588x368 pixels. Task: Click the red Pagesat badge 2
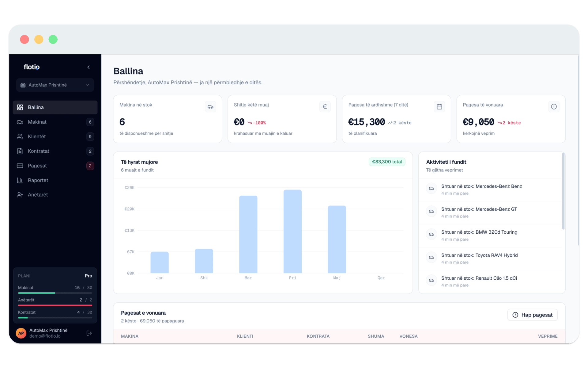(x=90, y=166)
